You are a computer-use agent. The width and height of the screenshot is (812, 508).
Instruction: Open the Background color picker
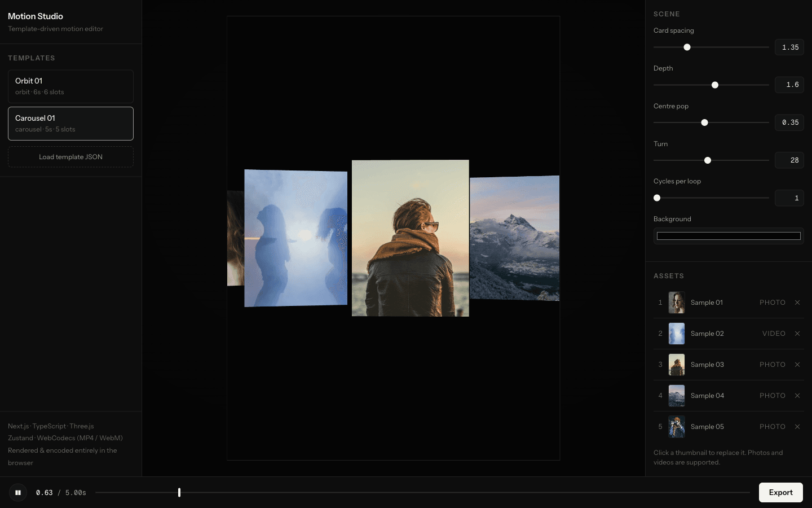point(729,236)
